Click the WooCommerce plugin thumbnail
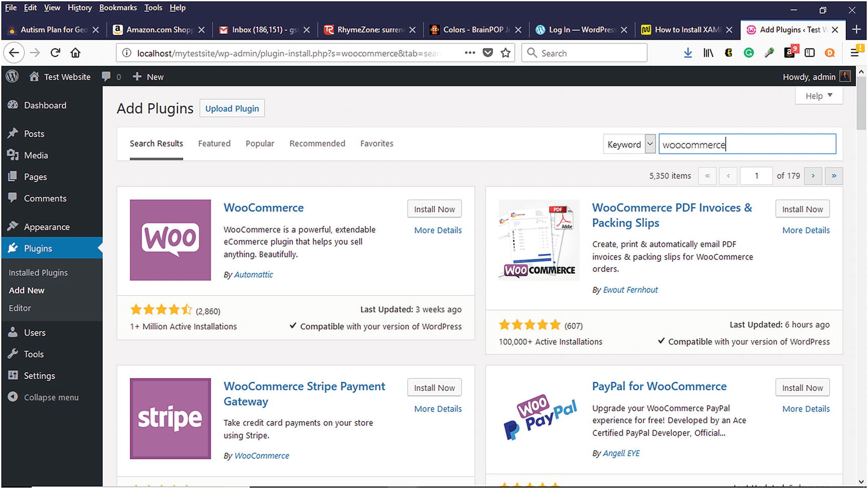 click(170, 240)
